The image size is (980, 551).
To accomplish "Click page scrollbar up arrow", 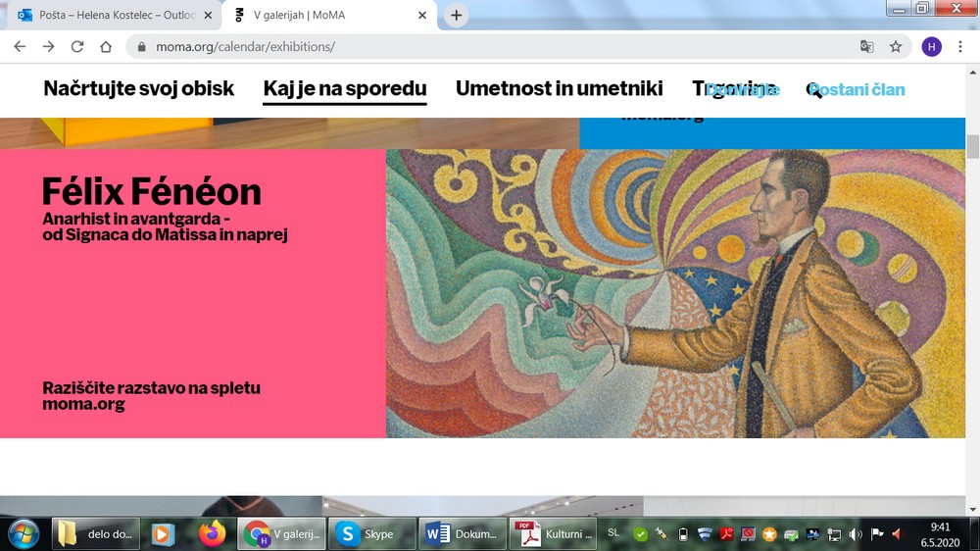I will tap(972, 73).
